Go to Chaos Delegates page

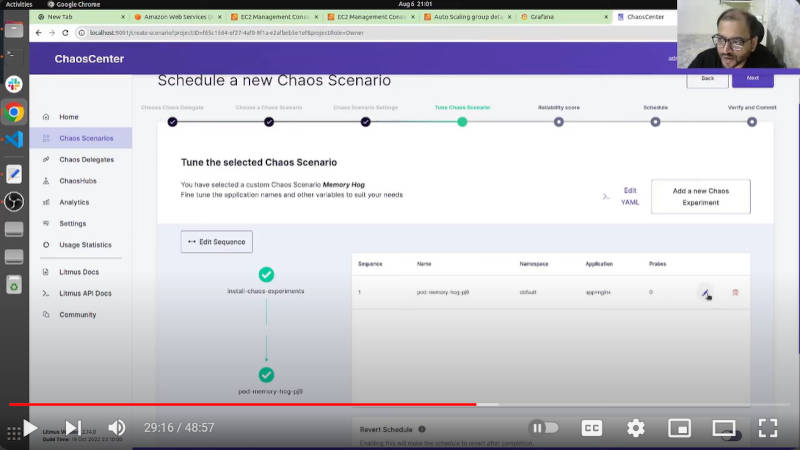[86, 160]
